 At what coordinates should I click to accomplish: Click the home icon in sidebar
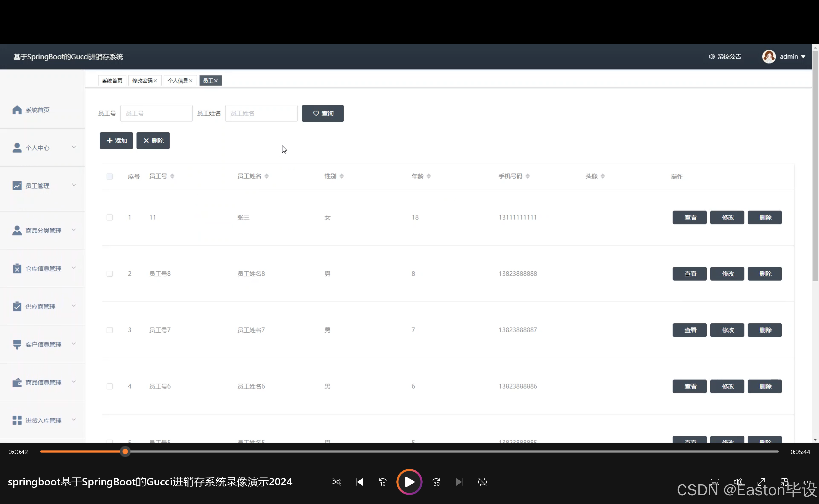(17, 110)
